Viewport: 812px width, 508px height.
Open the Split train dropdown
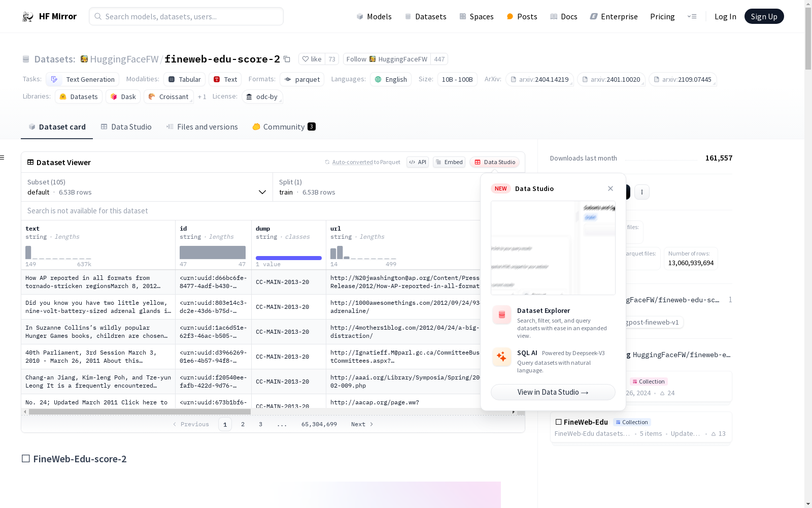(377, 187)
